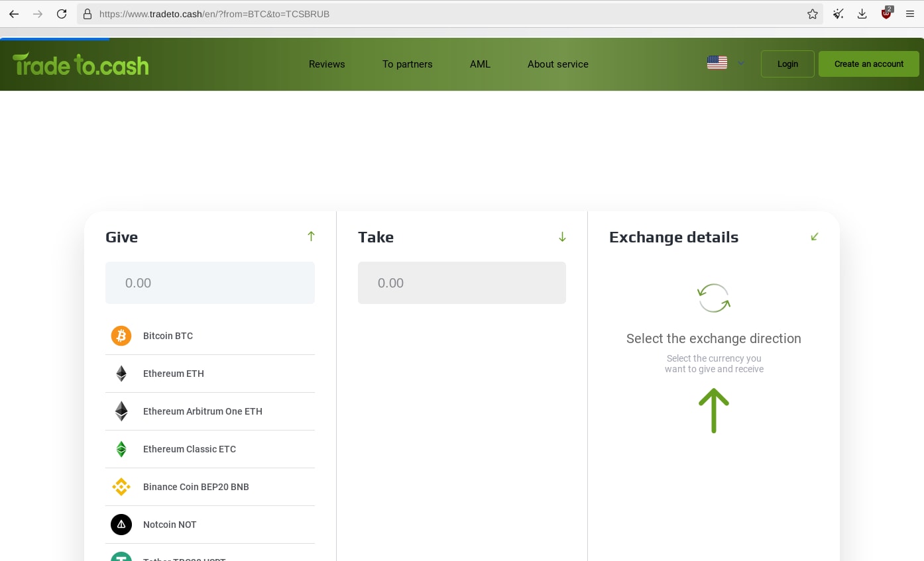Click the Binance Coin BEP20 BNB icon
The width and height of the screenshot is (924, 561).
click(121, 486)
